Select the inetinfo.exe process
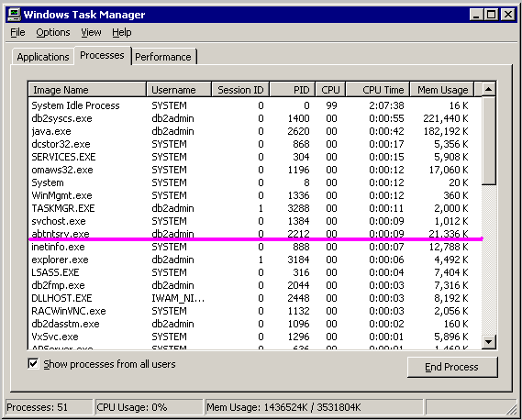The height and width of the screenshot is (420, 522). click(x=255, y=247)
